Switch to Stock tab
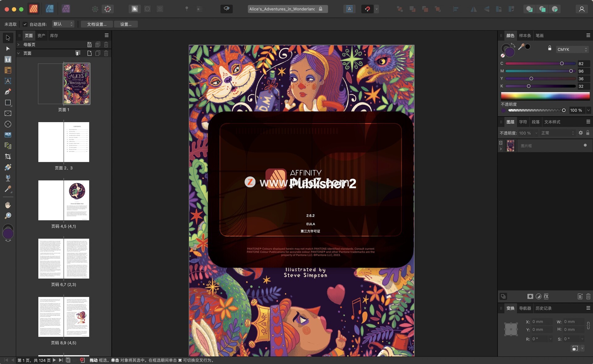The image size is (593, 364). tap(54, 35)
